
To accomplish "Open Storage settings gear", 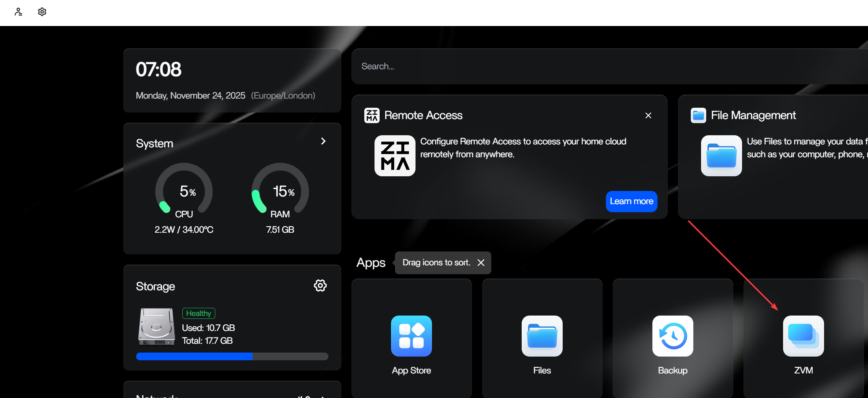I will point(320,285).
